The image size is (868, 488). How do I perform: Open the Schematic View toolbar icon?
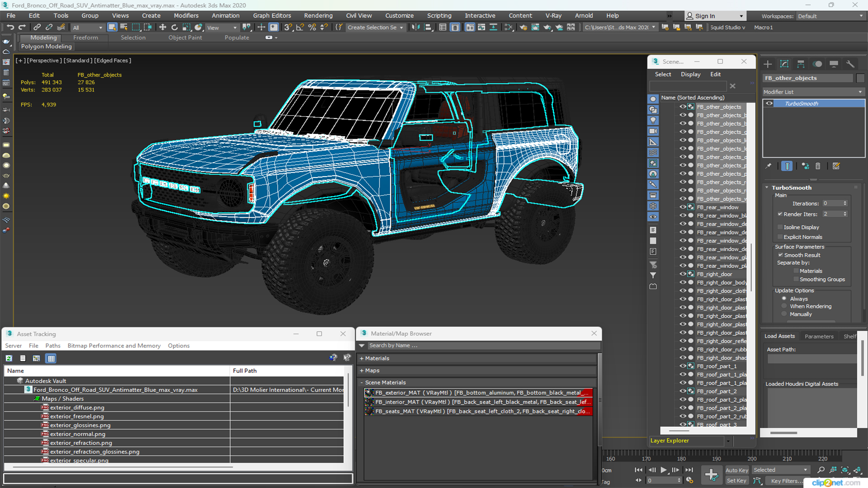coord(509,28)
